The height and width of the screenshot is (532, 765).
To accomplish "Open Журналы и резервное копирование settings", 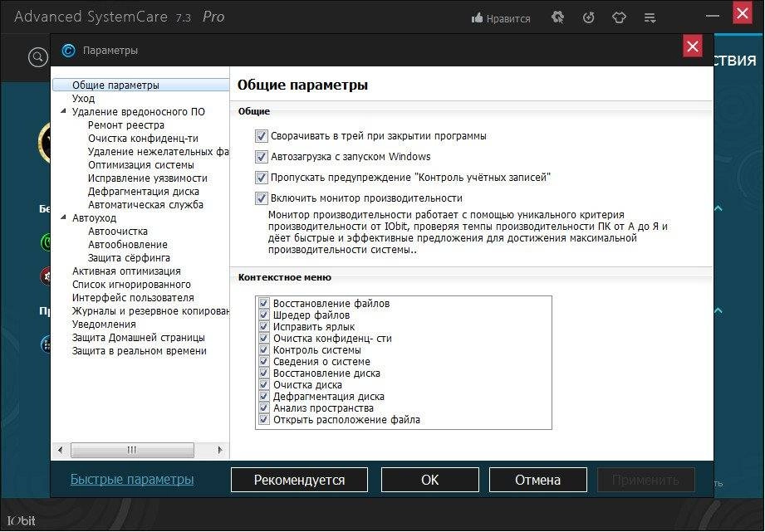I will coord(150,311).
